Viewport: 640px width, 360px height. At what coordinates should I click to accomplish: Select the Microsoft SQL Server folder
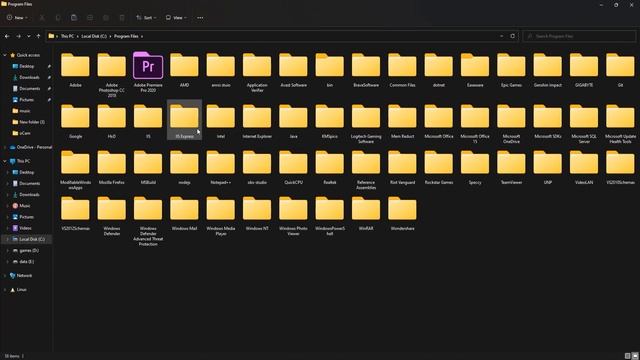[x=584, y=124]
